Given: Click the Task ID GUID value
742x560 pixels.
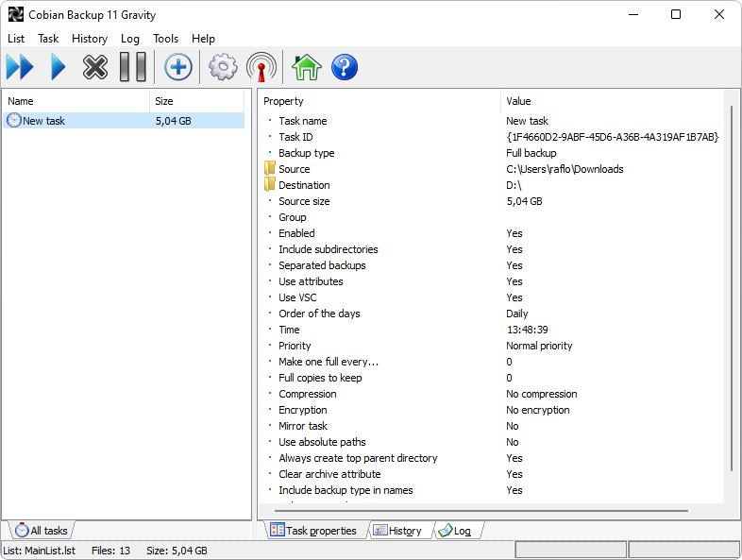Looking at the screenshot, I should [613, 137].
